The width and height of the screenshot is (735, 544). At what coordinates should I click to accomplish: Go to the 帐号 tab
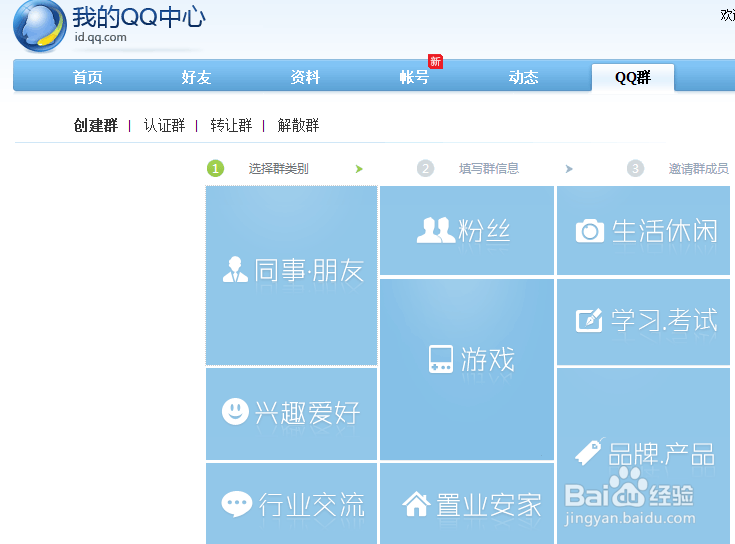[414, 77]
